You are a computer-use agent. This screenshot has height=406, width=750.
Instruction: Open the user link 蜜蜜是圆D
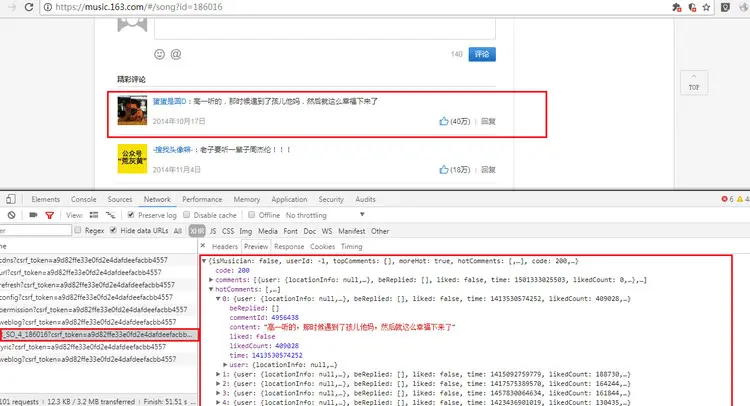(169, 101)
